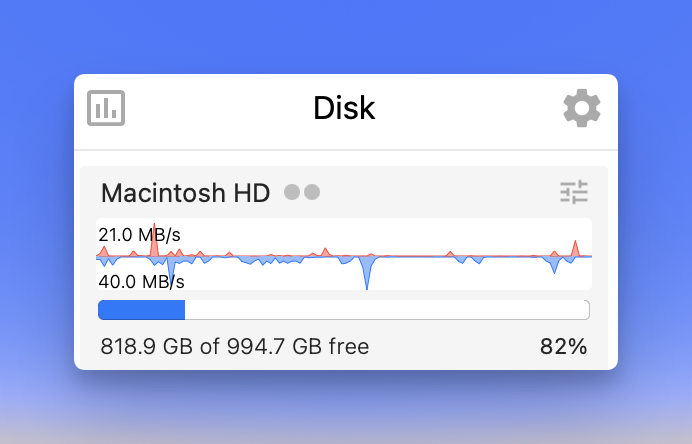Click the right gray activity dot

[x=311, y=192]
